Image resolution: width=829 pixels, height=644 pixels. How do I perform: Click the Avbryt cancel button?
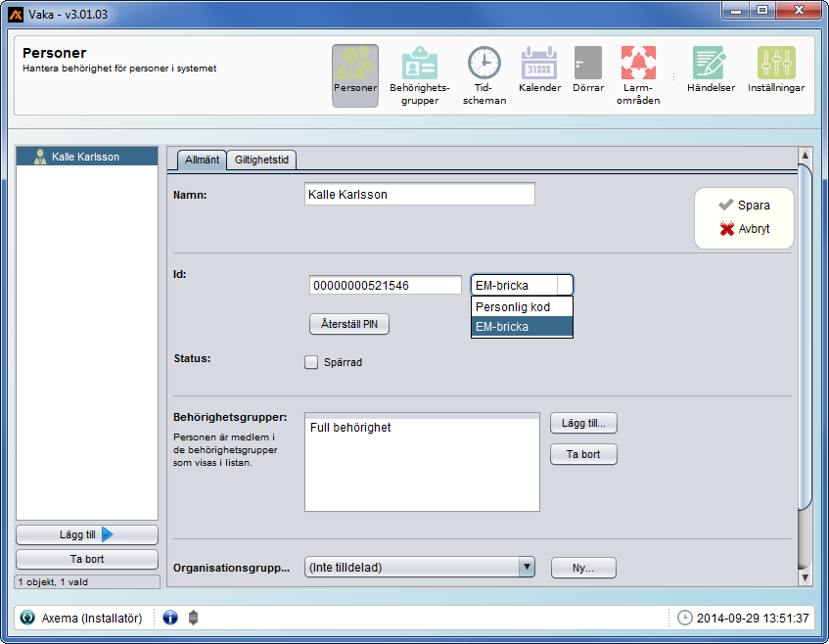point(745,229)
